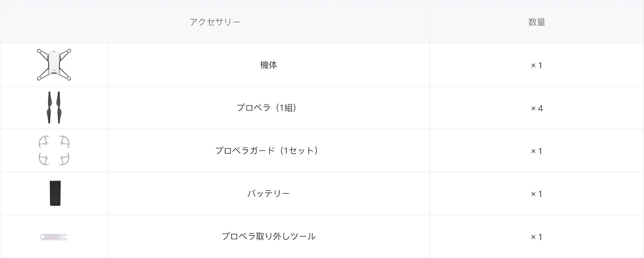
Task: Click the propeller pair image
Action: click(x=54, y=108)
